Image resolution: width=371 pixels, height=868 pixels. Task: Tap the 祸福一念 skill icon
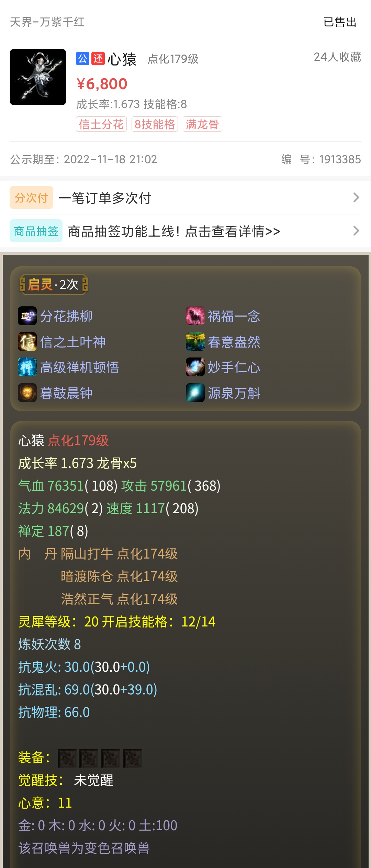[195, 316]
